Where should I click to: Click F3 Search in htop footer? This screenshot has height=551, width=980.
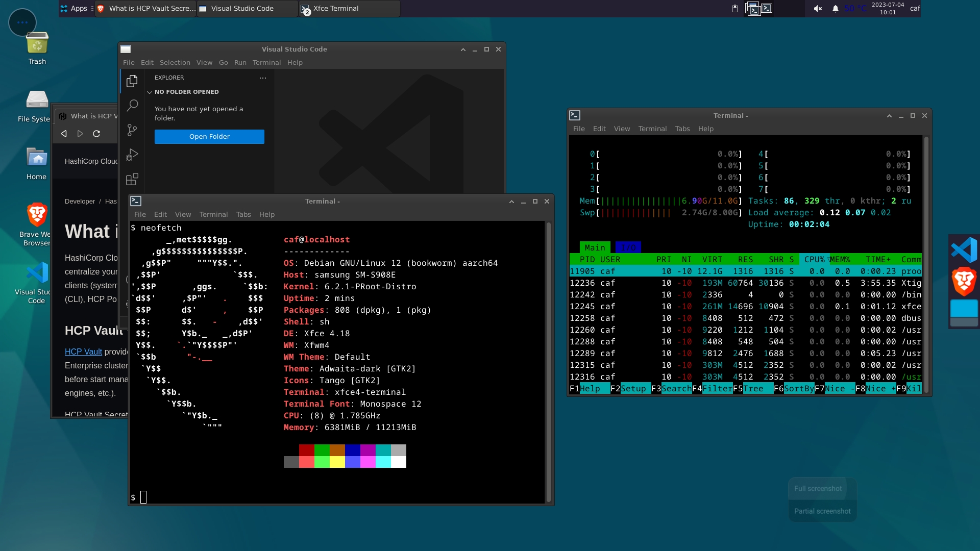click(672, 389)
